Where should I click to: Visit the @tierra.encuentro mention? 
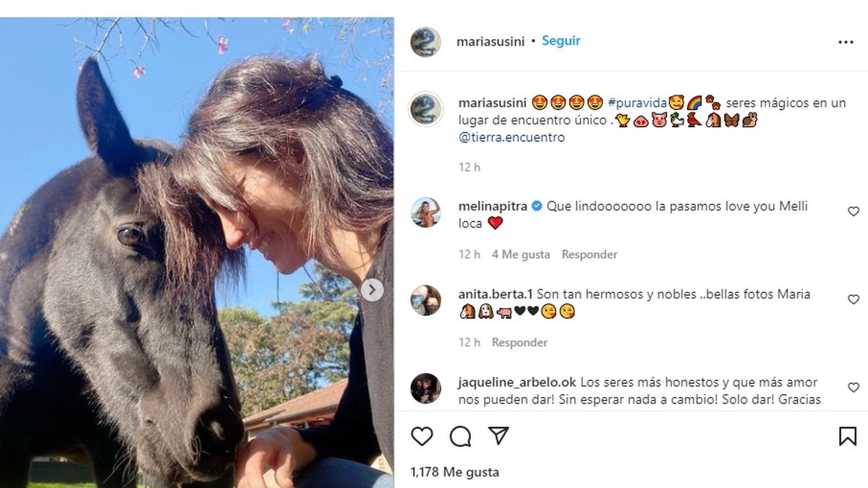[511, 137]
